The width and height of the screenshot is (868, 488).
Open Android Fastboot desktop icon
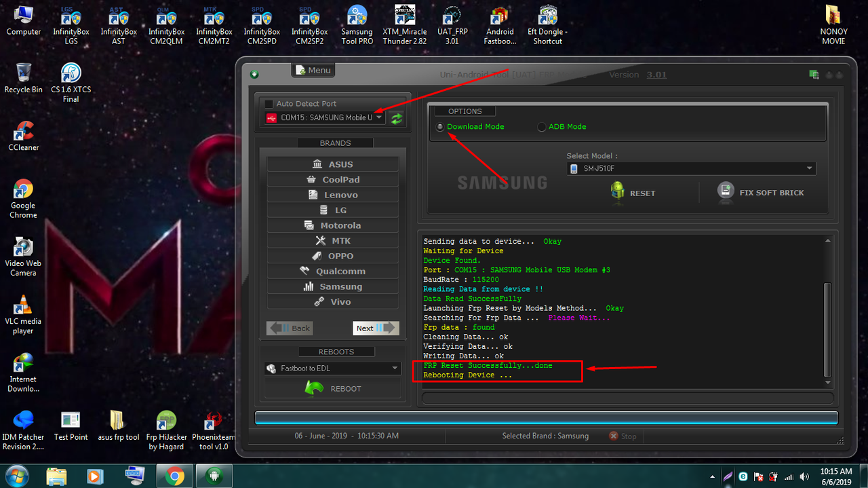pyautogui.click(x=500, y=26)
